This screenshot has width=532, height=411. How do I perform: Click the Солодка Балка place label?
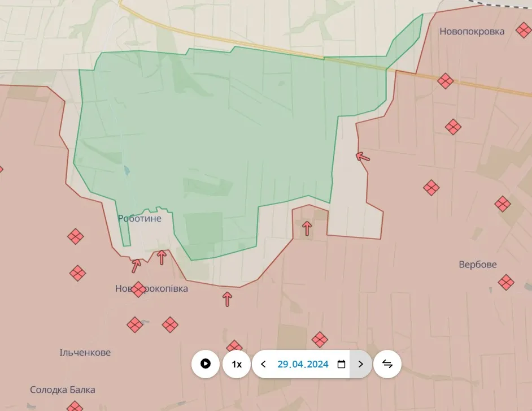[x=63, y=390]
